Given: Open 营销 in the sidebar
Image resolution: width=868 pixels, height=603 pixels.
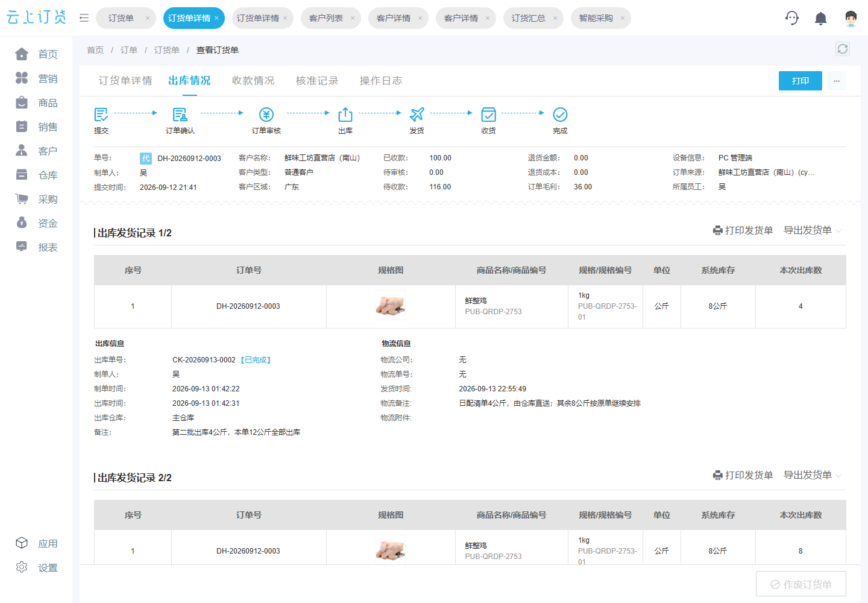Looking at the screenshot, I should click(x=36, y=78).
